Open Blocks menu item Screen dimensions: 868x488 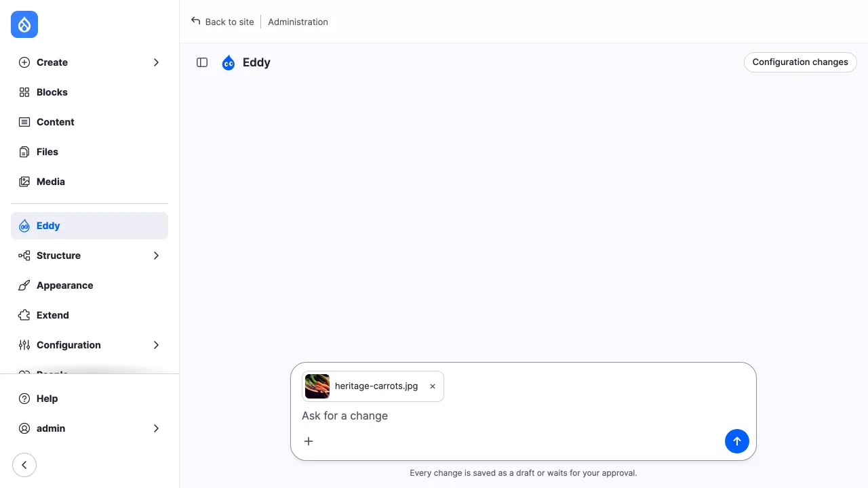pos(90,92)
